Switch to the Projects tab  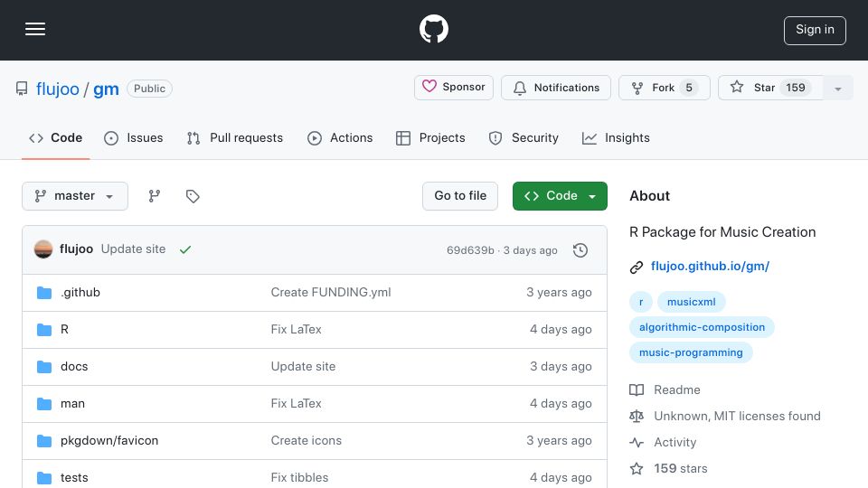430,137
